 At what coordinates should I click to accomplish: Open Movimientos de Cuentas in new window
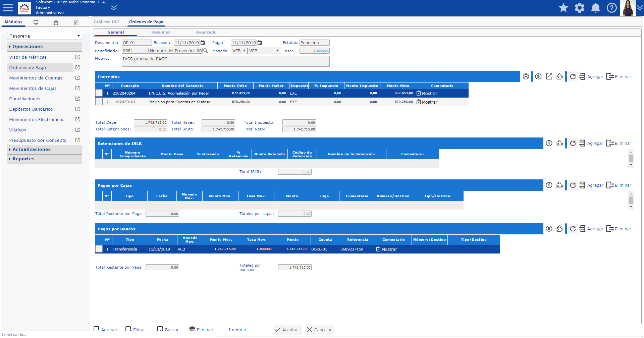(x=77, y=78)
